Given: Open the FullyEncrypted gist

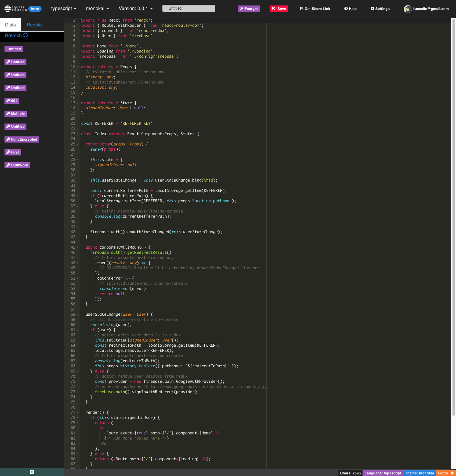Looking at the screenshot, I should tap(22, 139).
